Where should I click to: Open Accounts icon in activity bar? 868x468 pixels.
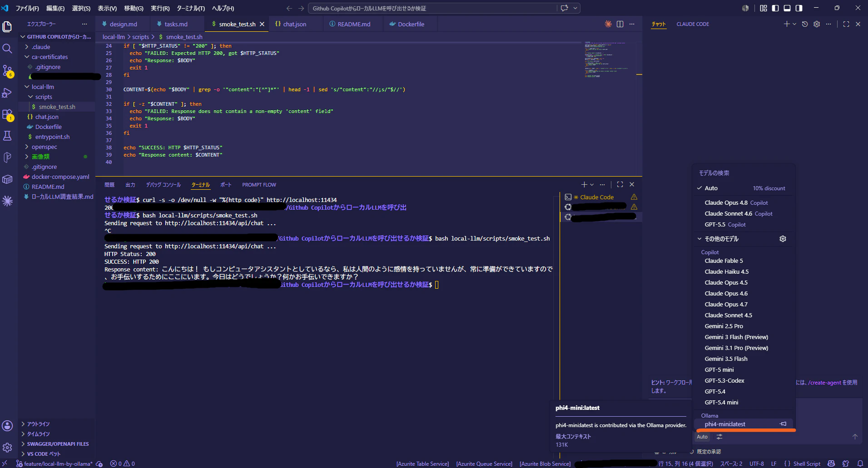tap(7, 426)
